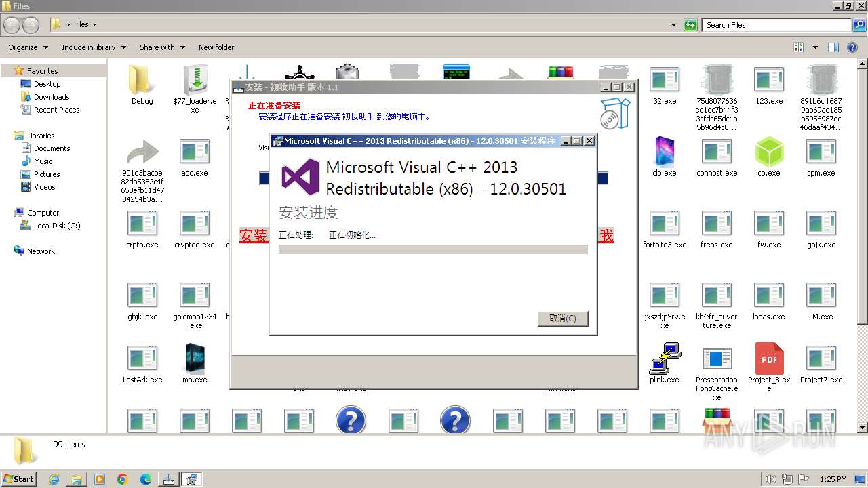Expand the change view options arrow
The image size is (868, 488).
pos(815,47)
